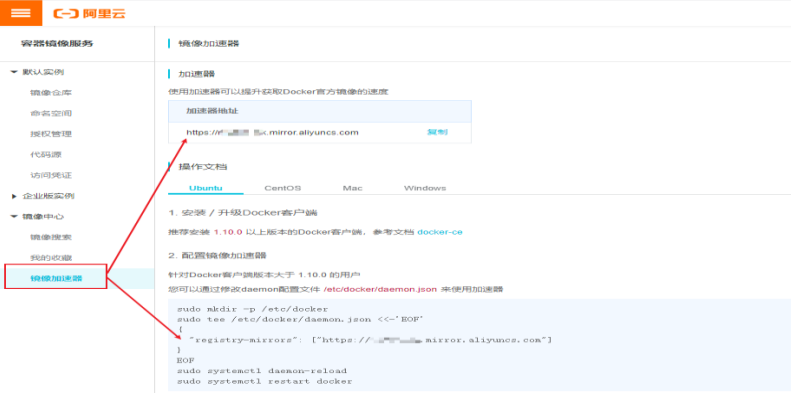Image resolution: width=791 pixels, height=393 pixels.
Task: Open 我的收藏 in the sidebar
Action: (50, 258)
